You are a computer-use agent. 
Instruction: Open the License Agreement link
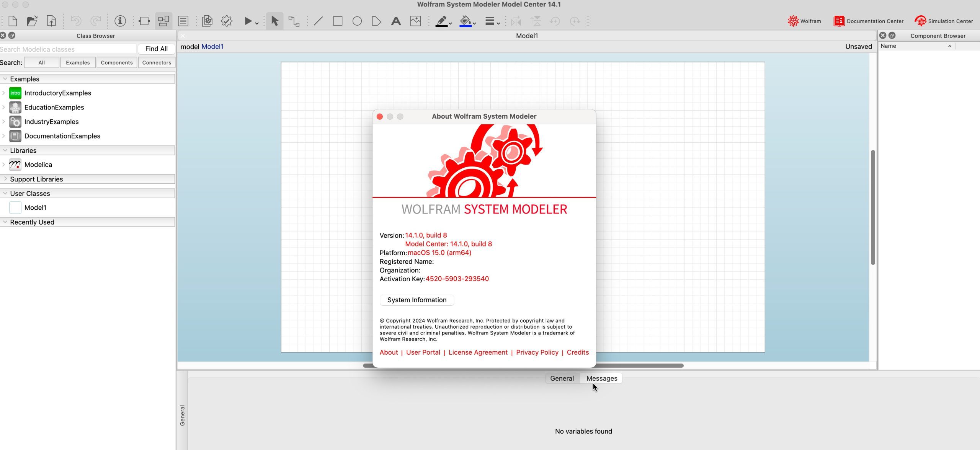[478, 352]
